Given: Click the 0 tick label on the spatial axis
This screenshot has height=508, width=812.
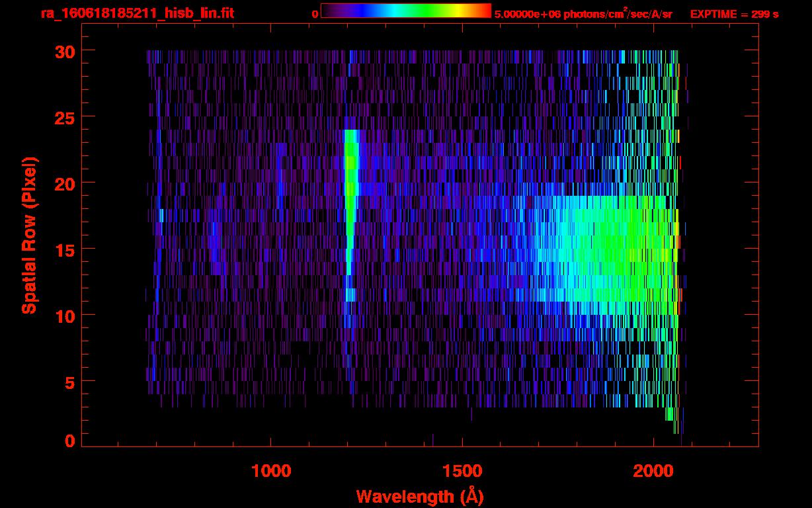Looking at the screenshot, I should [x=68, y=441].
